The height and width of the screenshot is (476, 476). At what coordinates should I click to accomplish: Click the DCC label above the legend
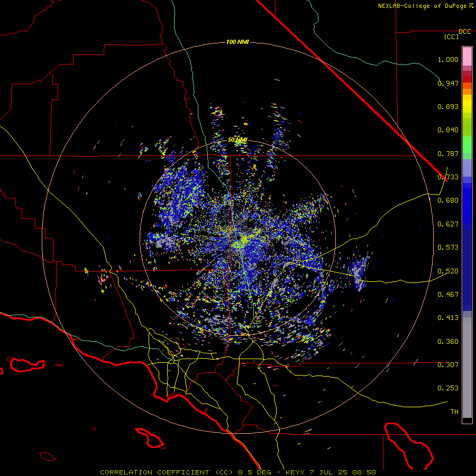click(464, 32)
